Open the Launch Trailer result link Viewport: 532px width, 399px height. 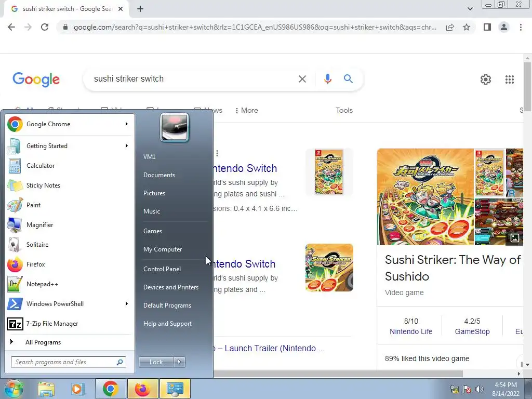pos(270,349)
